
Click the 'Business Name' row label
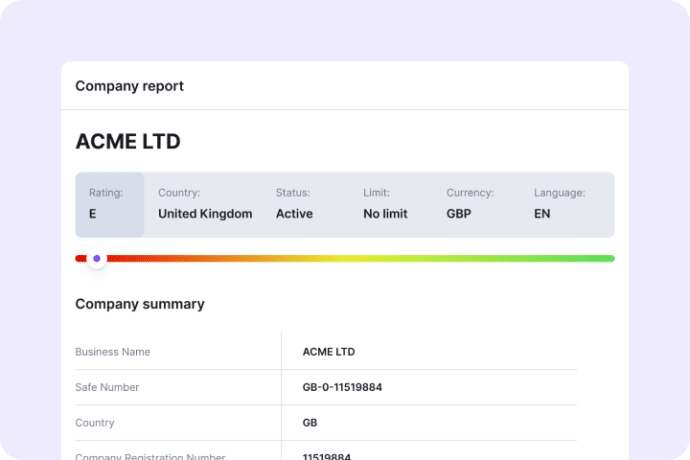113,352
